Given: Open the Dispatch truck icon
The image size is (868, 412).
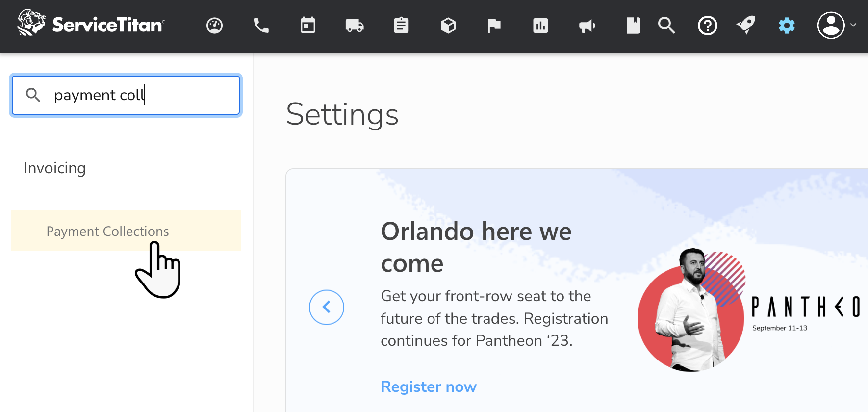Looking at the screenshot, I should click(355, 26).
